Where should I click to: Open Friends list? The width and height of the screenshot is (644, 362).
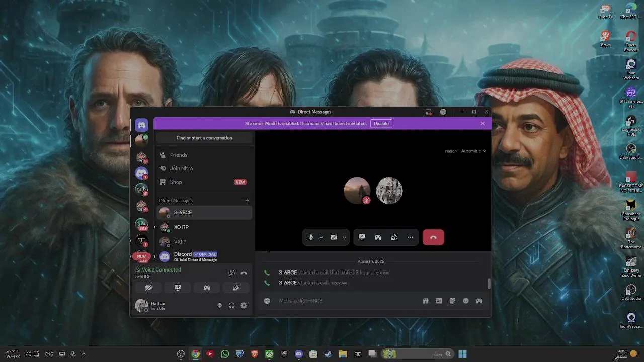click(x=204, y=155)
